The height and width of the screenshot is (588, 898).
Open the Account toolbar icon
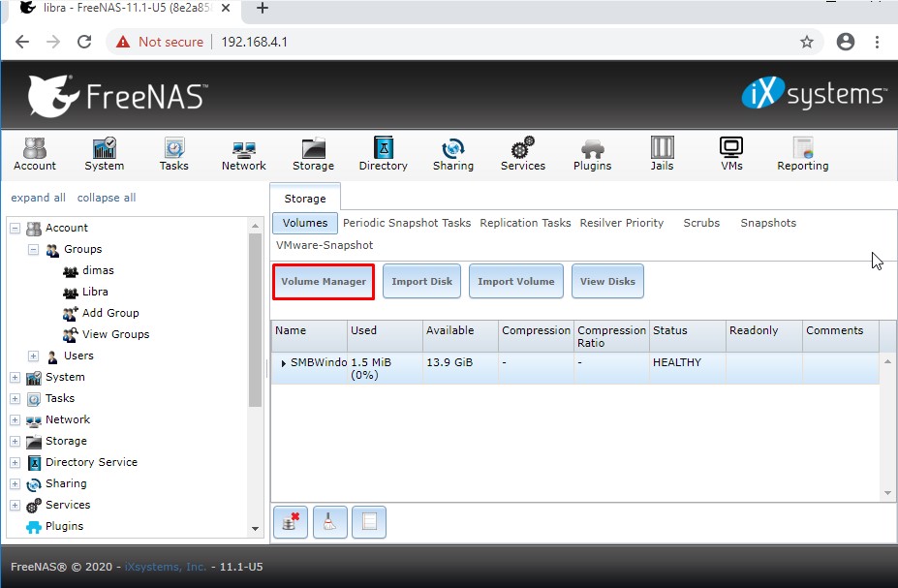click(x=34, y=153)
